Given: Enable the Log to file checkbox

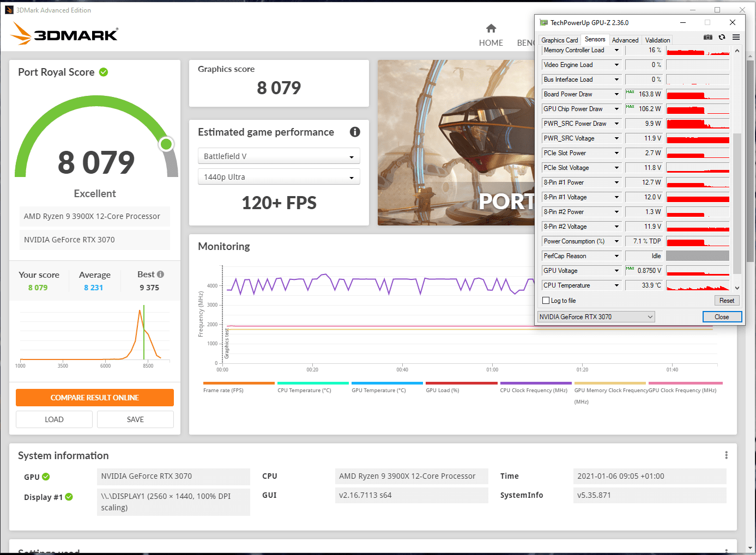Looking at the screenshot, I should pyautogui.click(x=546, y=301).
